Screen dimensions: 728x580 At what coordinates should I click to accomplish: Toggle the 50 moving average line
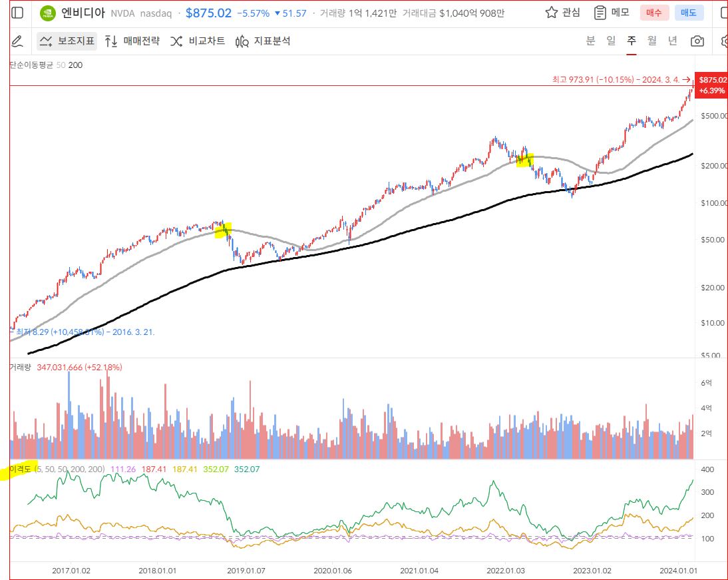[61, 65]
